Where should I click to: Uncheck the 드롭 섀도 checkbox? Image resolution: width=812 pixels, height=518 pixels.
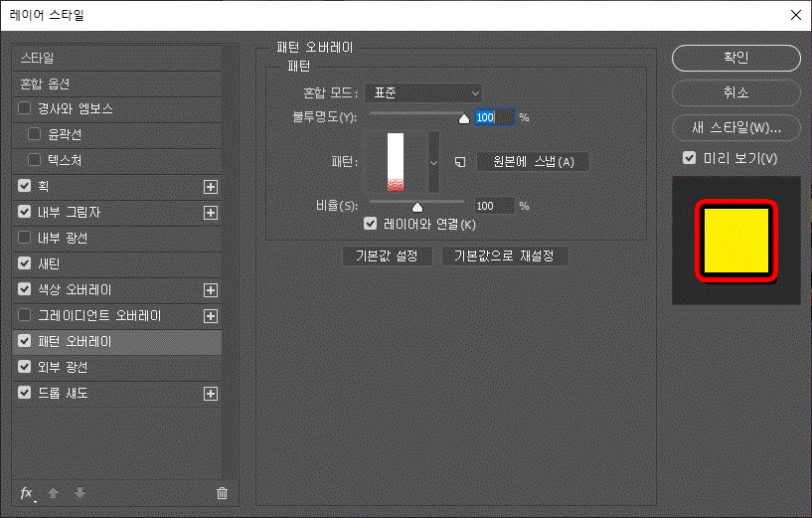(24, 393)
